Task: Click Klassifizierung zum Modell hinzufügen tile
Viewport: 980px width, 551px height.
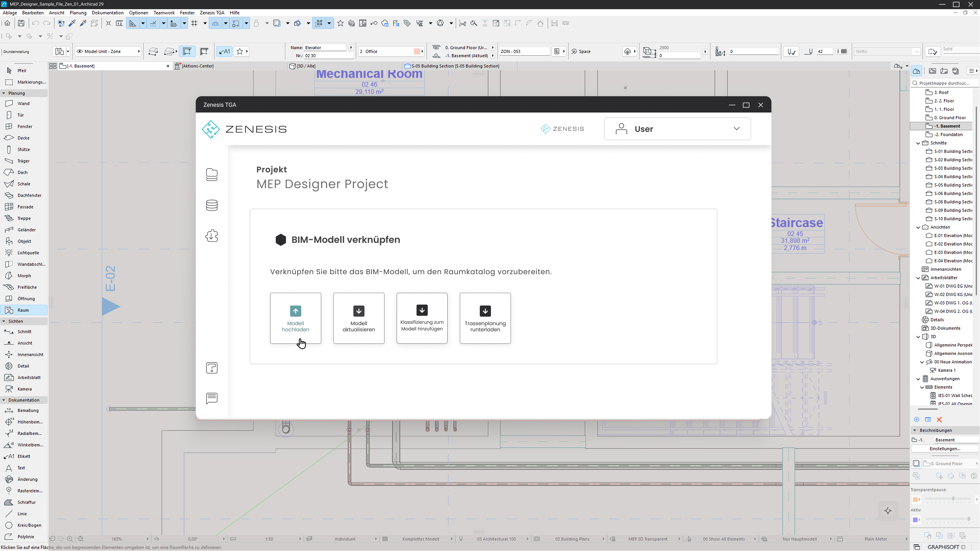Action: point(422,318)
